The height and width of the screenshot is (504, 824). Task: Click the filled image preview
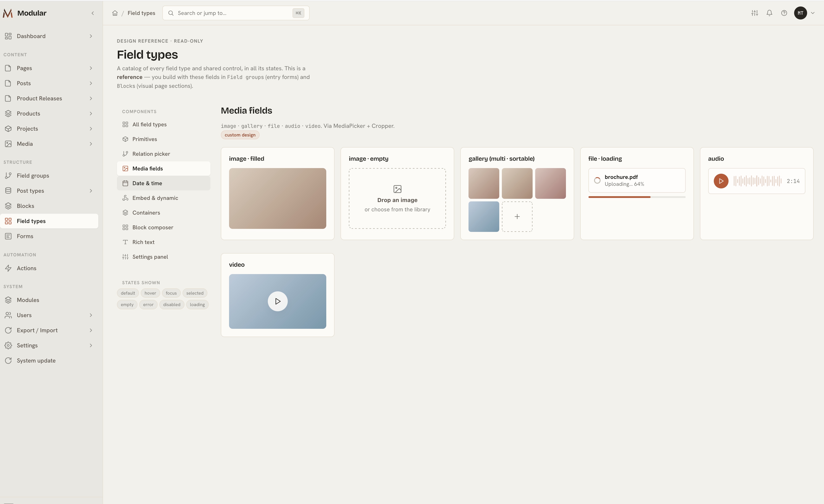coord(278,199)
